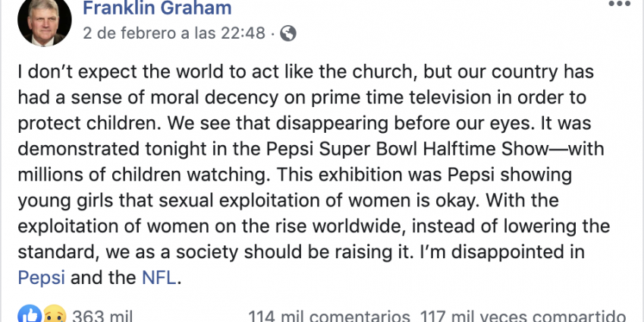Follow the blue Pepsi page link
Image resolution: width=644 pixels, height=322 pixels.
coord(39,278)
